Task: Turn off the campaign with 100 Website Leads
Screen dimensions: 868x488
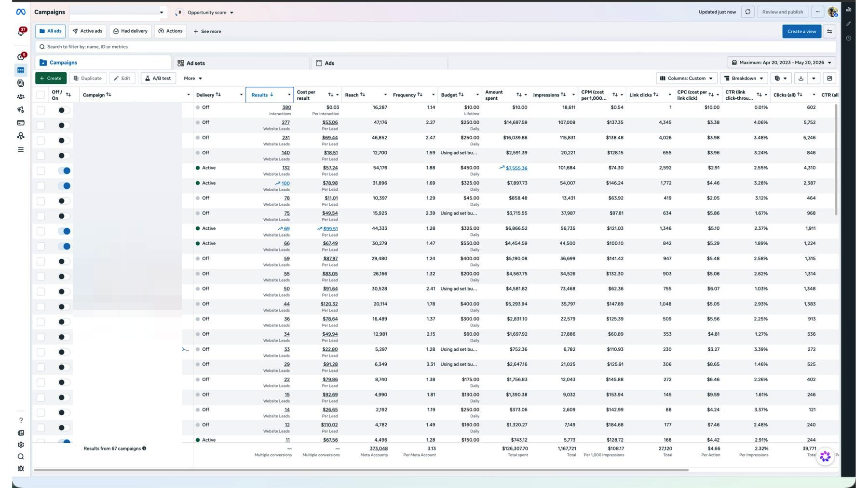Action: tap(64, 186)
